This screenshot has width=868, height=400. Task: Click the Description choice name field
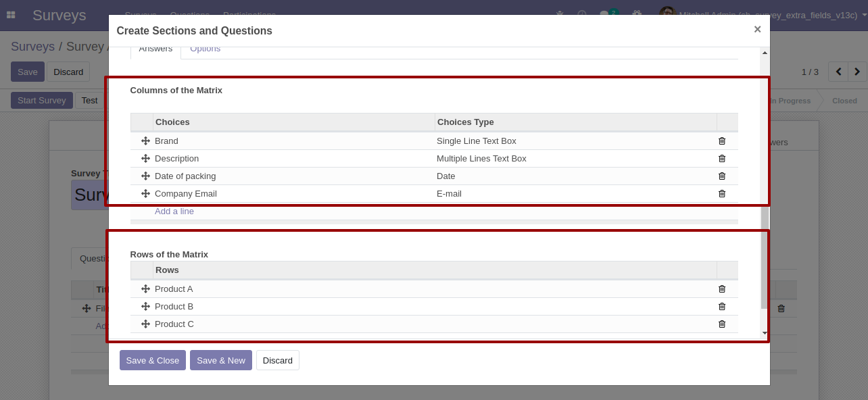(177, 159)
